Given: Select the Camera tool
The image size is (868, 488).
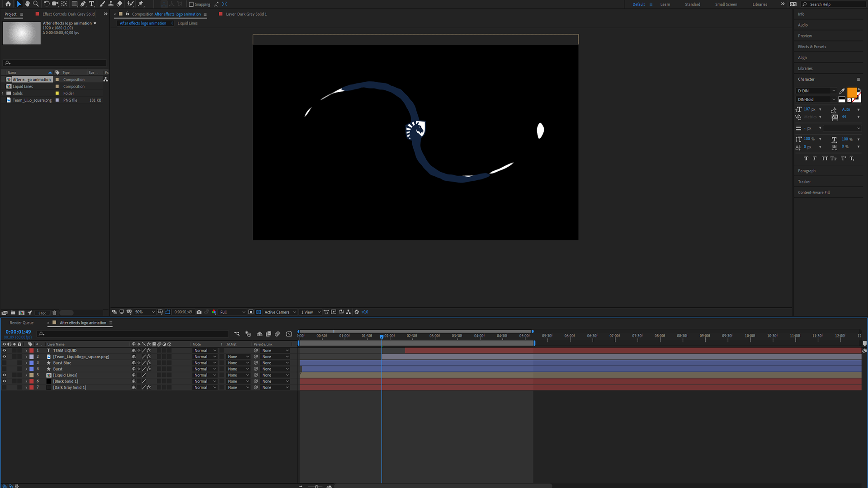Looking at the screenshot, I should pyautogui.click(x=55, y=4).
